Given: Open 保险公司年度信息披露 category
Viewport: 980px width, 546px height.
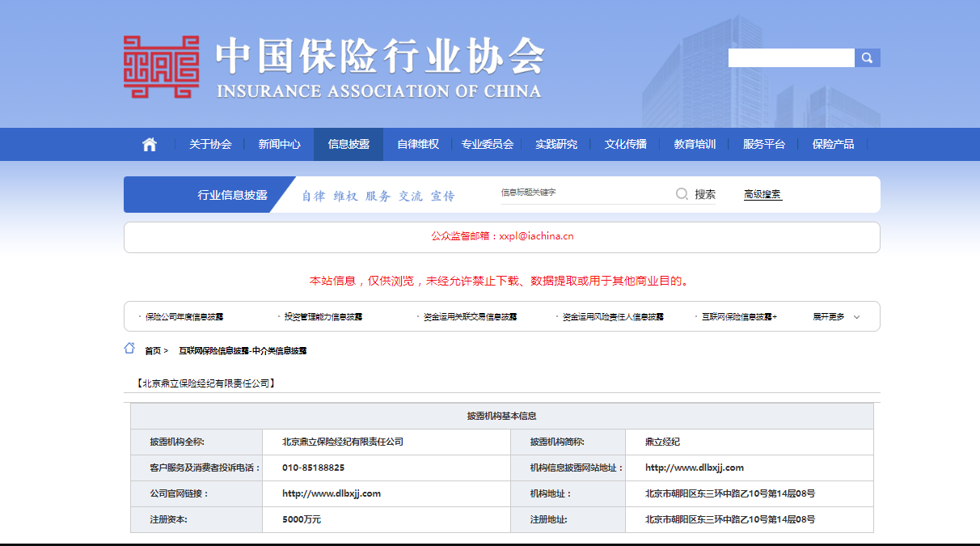Looking at the screenshot, I should click(184, 317).
